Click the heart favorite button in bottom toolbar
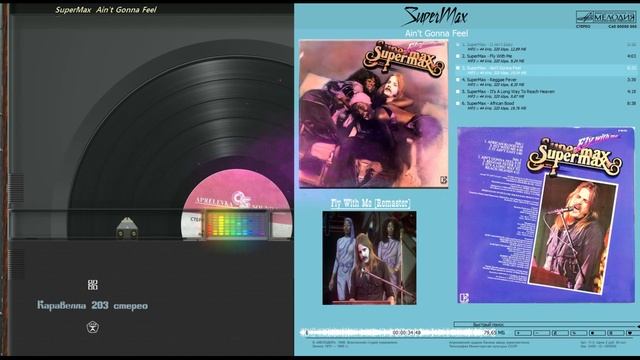640x360 pixels. [633, 333]
